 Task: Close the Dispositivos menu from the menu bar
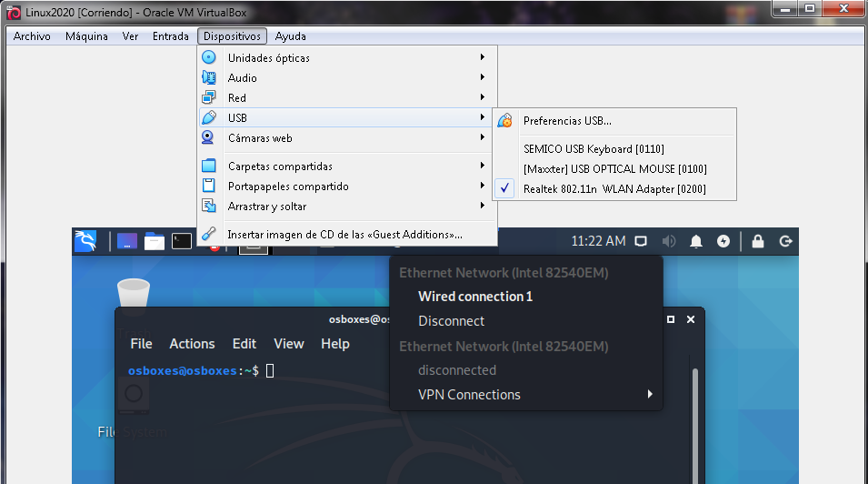pyautogui.click(x=232, y=36)
